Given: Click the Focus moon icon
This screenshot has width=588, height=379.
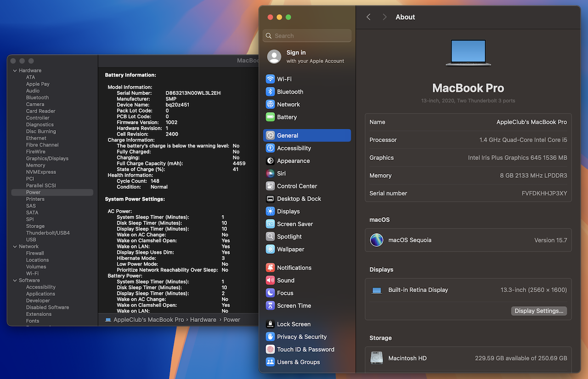Looking at the screenshot, I should pos(270,293).
